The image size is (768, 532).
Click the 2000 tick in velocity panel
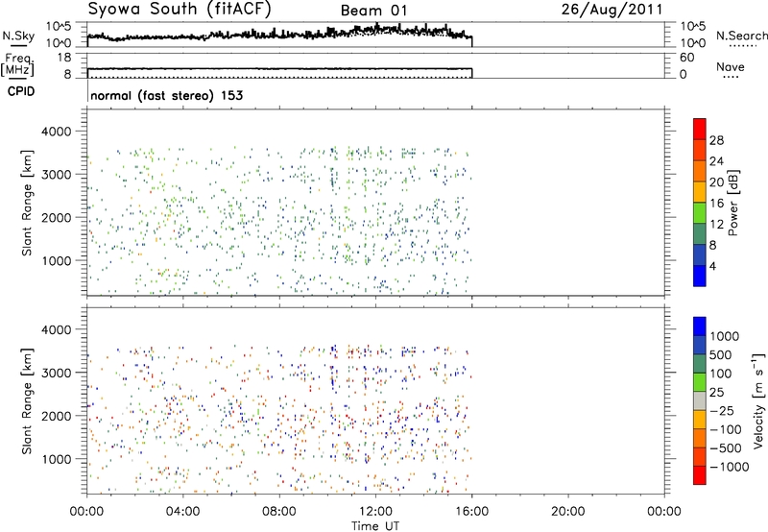tap(57, 416)
